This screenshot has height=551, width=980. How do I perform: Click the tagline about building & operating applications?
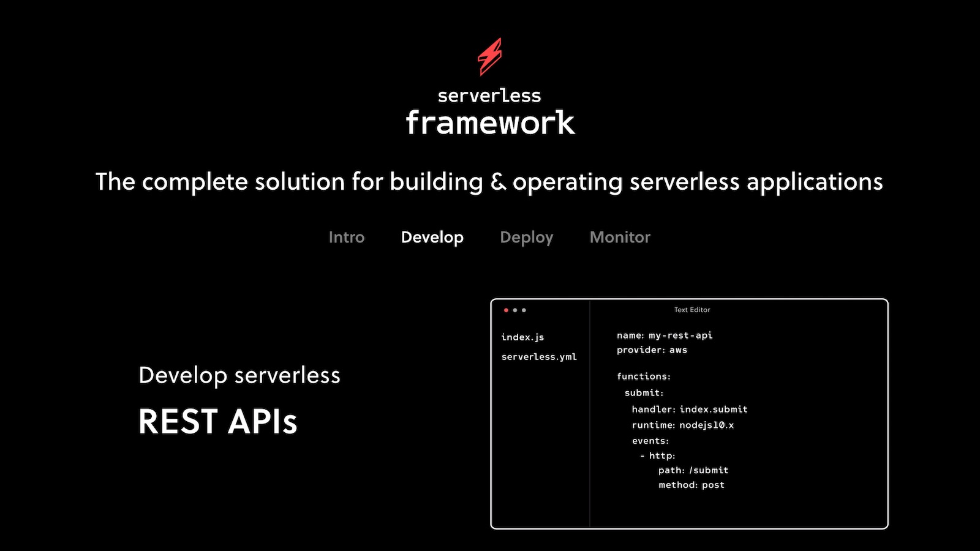(x=489, y=182)
